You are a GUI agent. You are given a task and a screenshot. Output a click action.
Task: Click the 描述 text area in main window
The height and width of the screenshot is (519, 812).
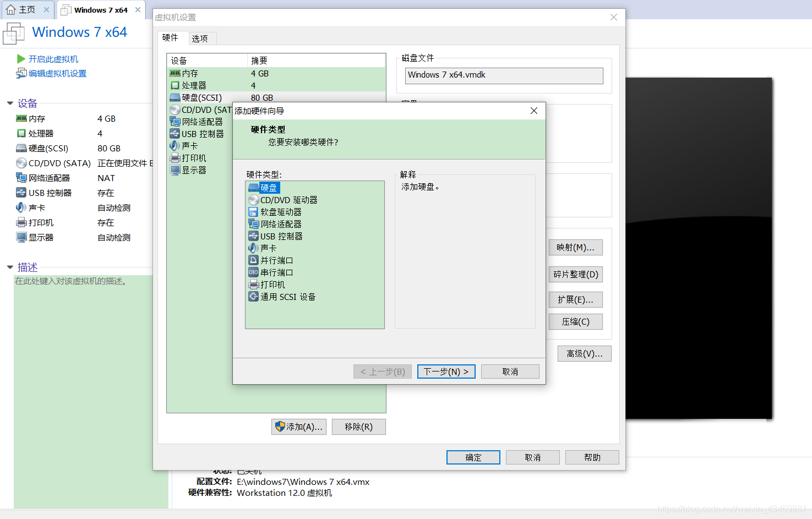coord(91,391)
